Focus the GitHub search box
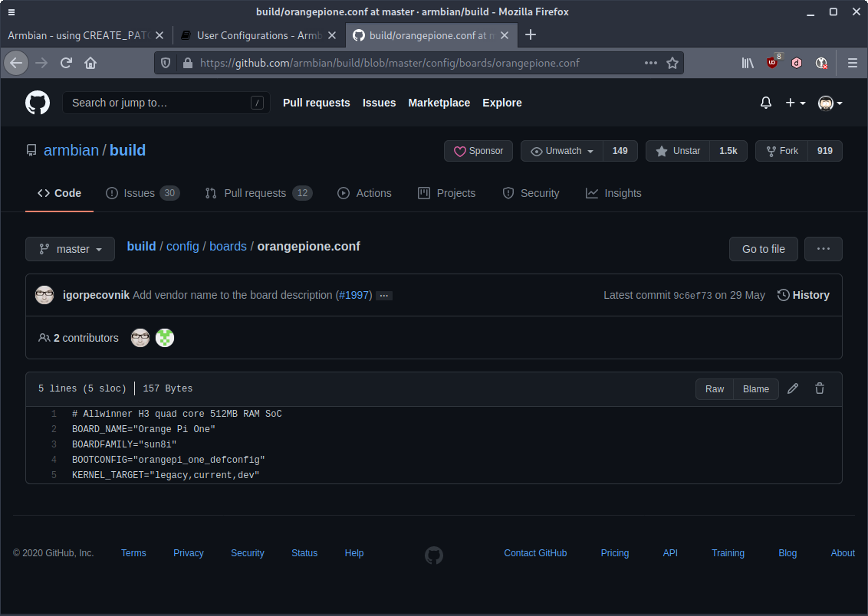 166,103
